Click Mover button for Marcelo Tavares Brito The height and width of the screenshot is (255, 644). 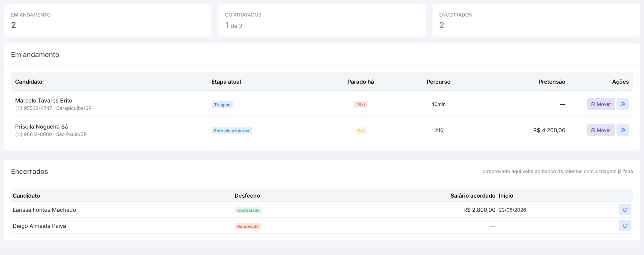[601, 104]
